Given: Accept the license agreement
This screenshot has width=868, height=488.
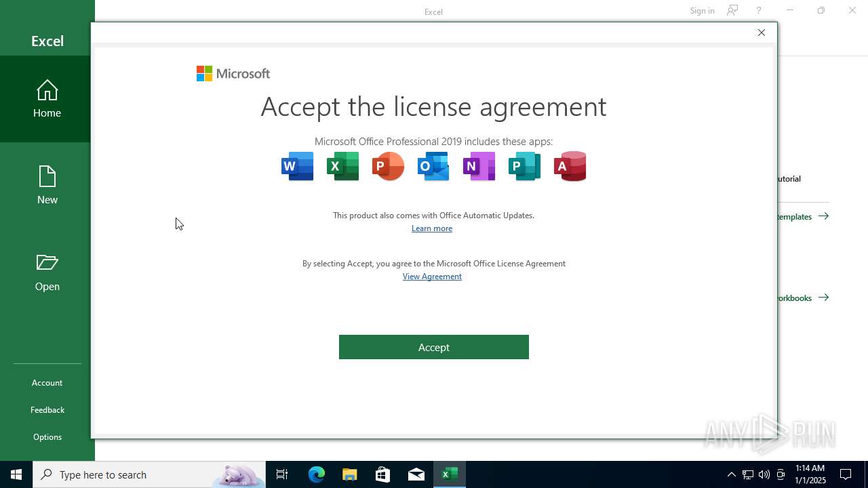Looking at the screenshot, I should [x=434, y=347].
